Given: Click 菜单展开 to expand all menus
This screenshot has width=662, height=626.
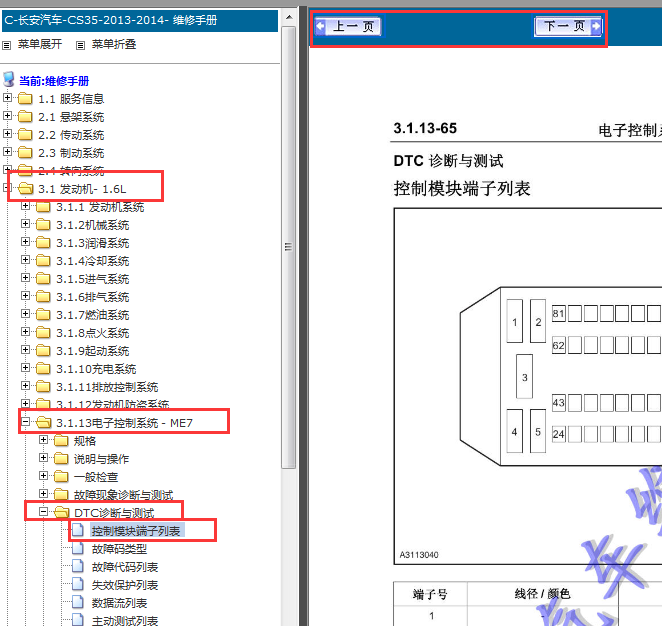Looking at the screenshot, I should coord(40,44).
